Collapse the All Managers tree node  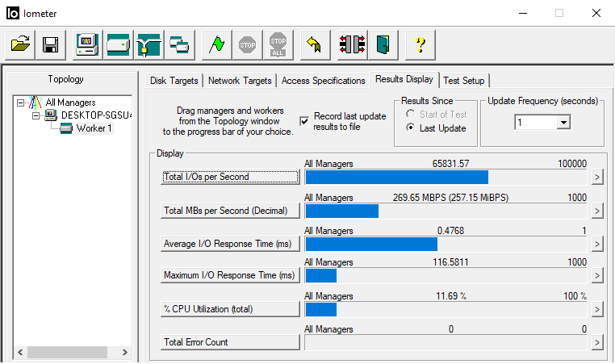coord(20,103)
